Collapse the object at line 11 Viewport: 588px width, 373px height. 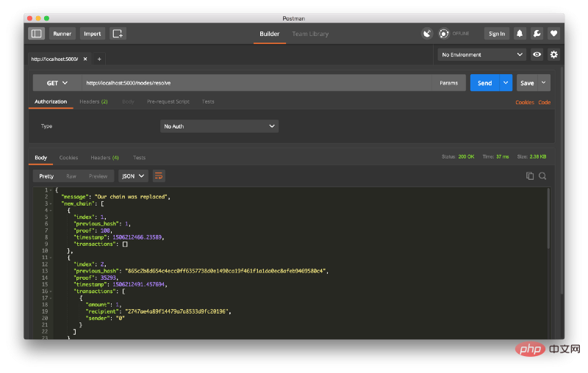(x=51, y=258)
